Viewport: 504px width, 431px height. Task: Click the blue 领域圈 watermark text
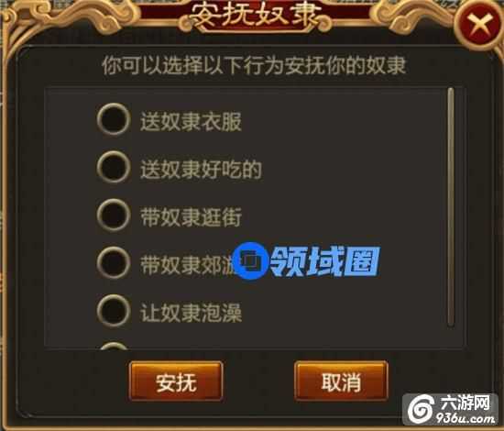324,261
